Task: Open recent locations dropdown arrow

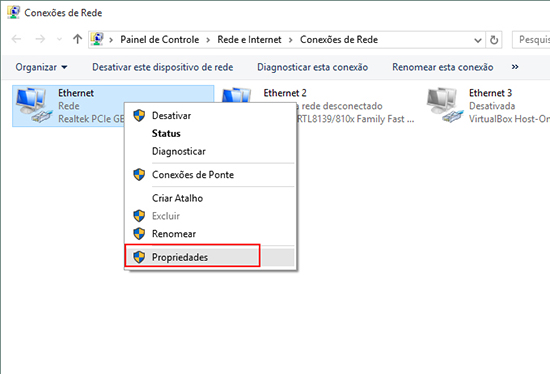Action: click(59, 39)
